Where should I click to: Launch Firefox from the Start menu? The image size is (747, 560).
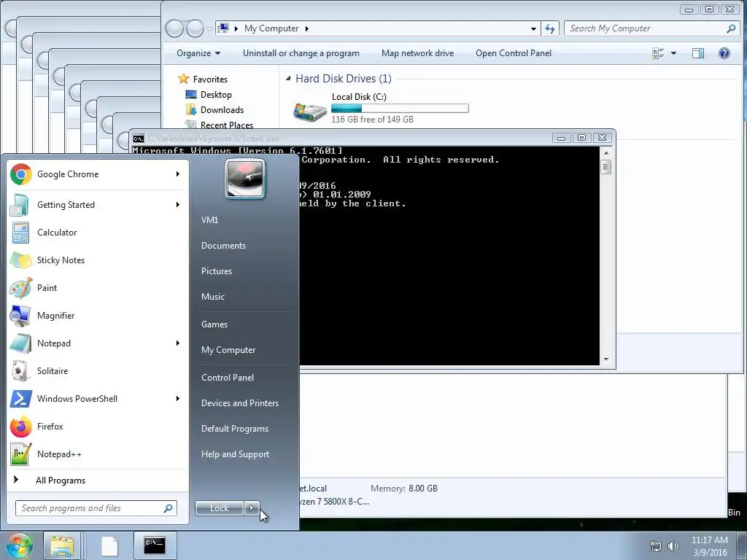[96, 427]
